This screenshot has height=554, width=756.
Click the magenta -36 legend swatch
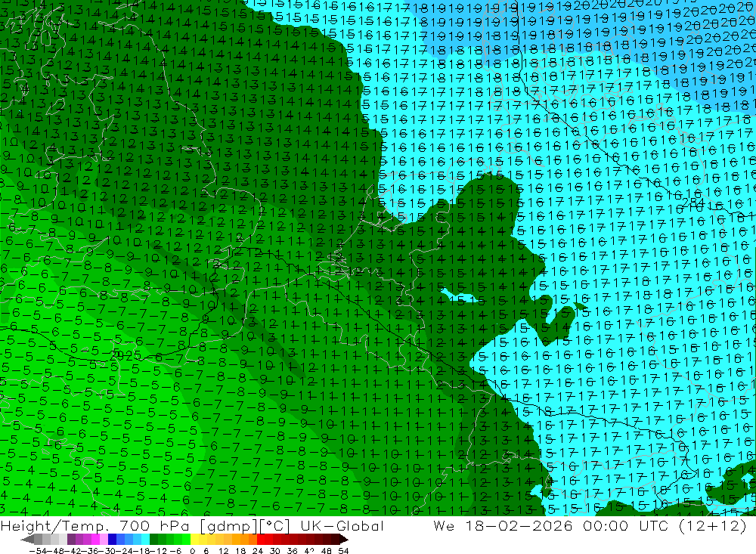(x=96, y=539)
